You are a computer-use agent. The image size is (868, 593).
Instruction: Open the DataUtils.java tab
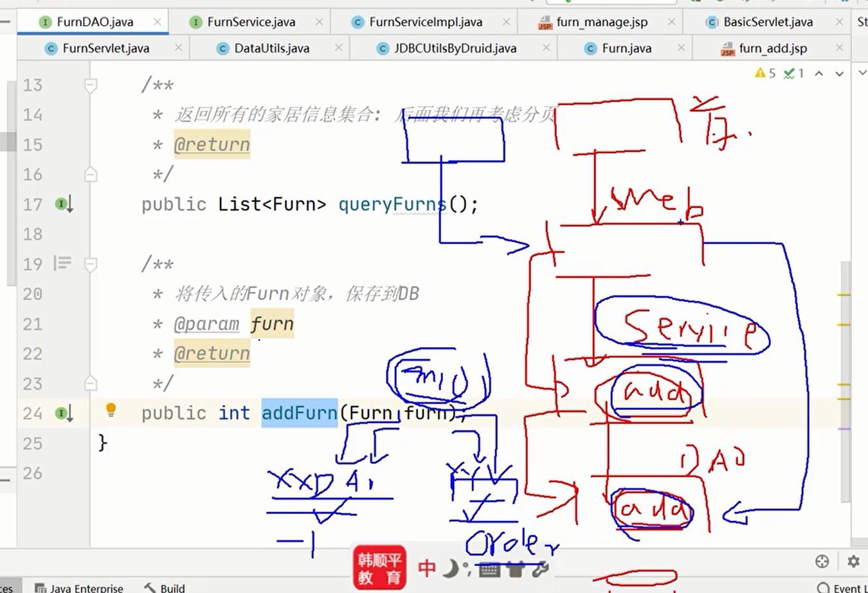click(271, 48)
